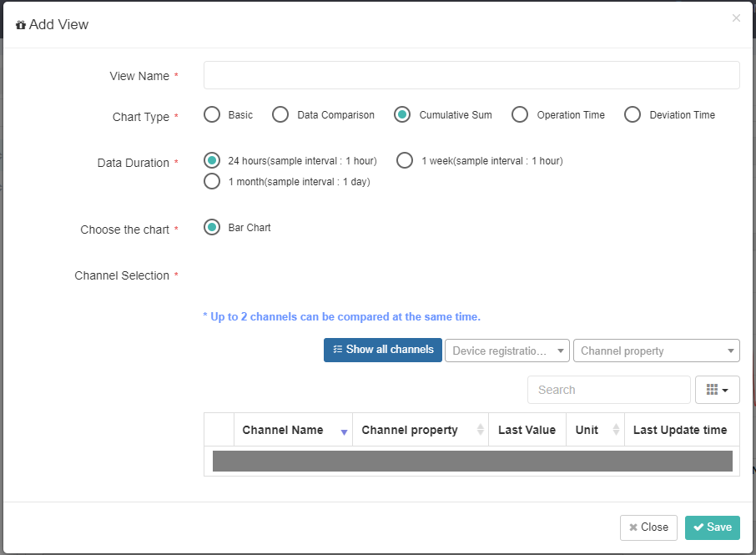The image size is (756, 555).
Task: Click the channel Search box
Action: coord(609,390)
